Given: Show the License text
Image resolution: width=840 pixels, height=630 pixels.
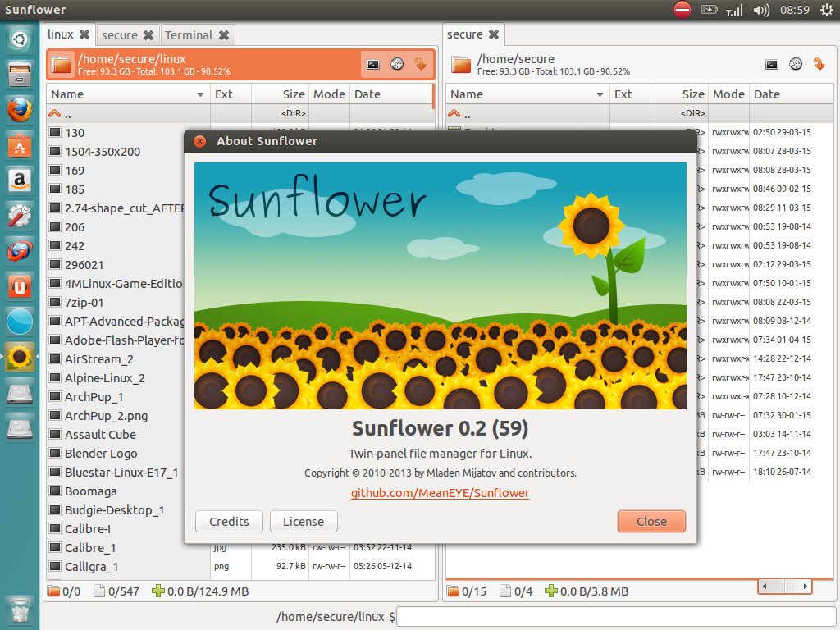Looking at the screenshot, I should [x=304, y=521].
